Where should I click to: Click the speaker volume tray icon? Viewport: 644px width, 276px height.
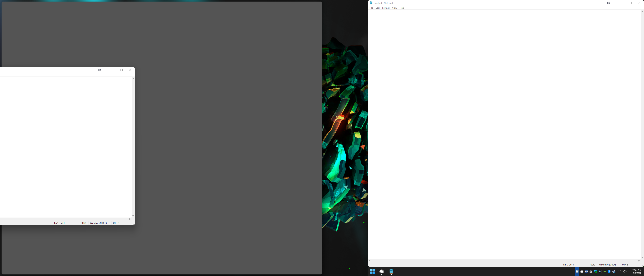pos(624,272)
